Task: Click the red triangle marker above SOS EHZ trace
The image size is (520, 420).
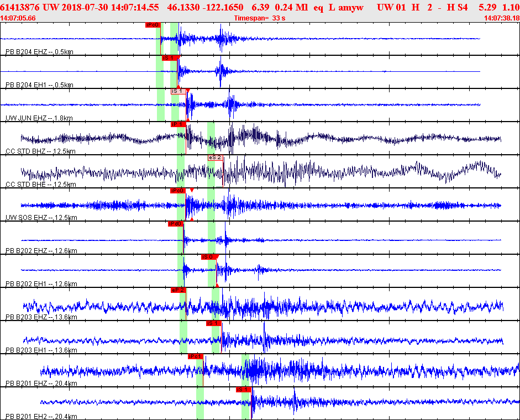Action: click(192, 190)
